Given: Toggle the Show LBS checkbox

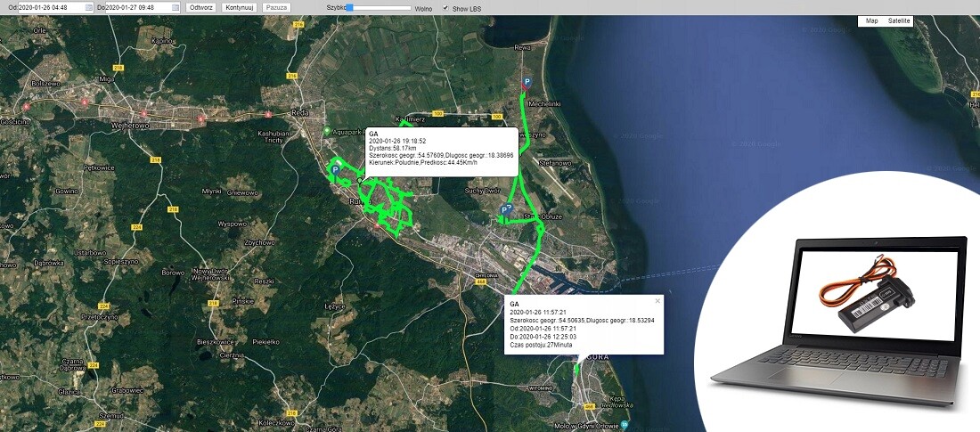Looking at the screenshot, I should (x=445, y=7).
